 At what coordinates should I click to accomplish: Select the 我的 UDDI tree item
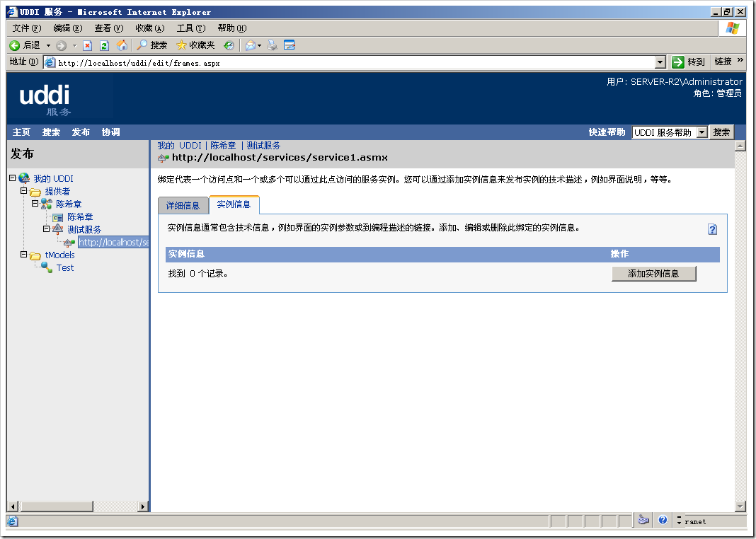54,179
